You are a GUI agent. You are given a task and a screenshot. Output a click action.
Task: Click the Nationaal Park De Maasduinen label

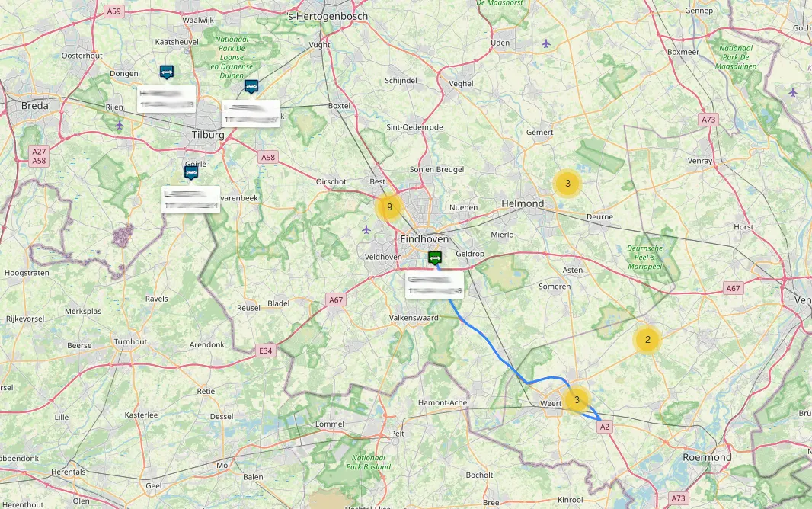736,57
